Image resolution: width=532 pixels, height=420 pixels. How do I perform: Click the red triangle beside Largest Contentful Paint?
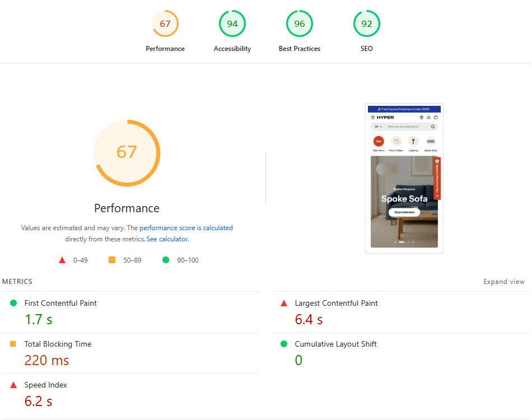(x=284, y=304)
